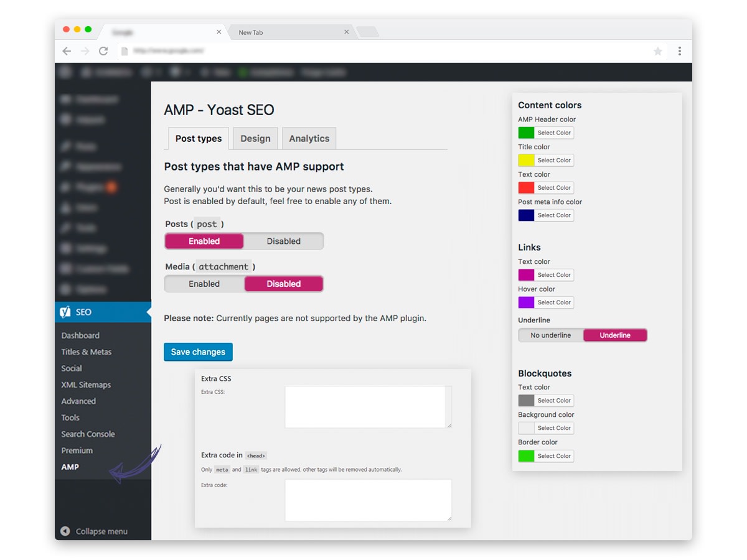Viewport: 747px width, 560px height.
Task: Open Premium submenu item
Action: click(x=77, y=450)
